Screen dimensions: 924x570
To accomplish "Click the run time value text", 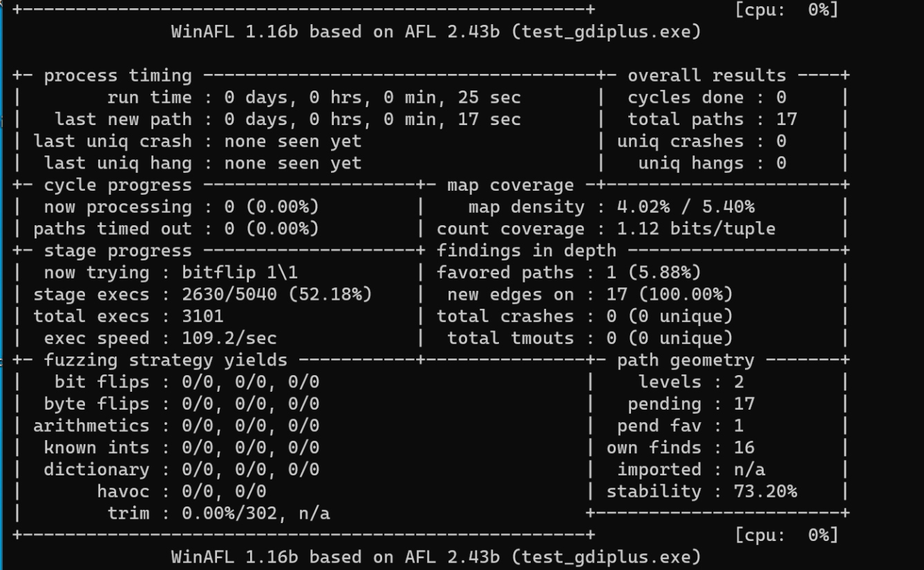I will 372,97.
